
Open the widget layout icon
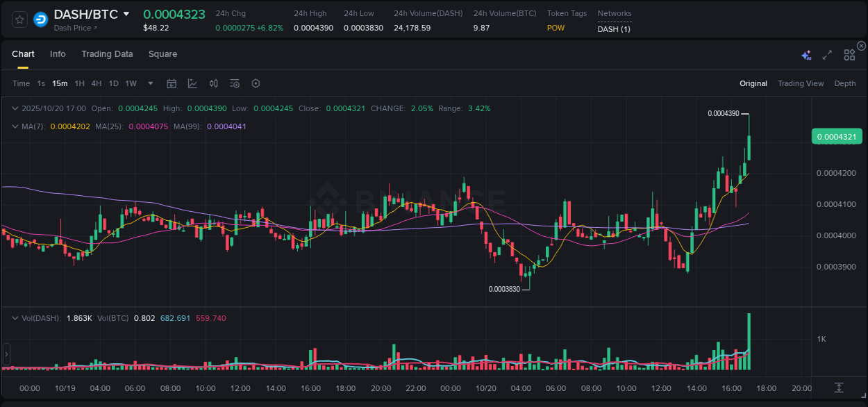pos(849,53)
